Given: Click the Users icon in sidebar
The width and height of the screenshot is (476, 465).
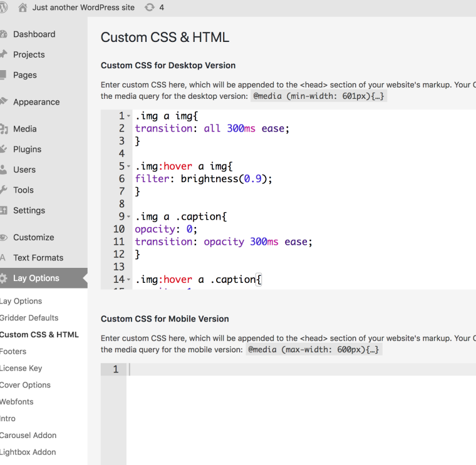Looking at the screenshot, I should (3, 170).
